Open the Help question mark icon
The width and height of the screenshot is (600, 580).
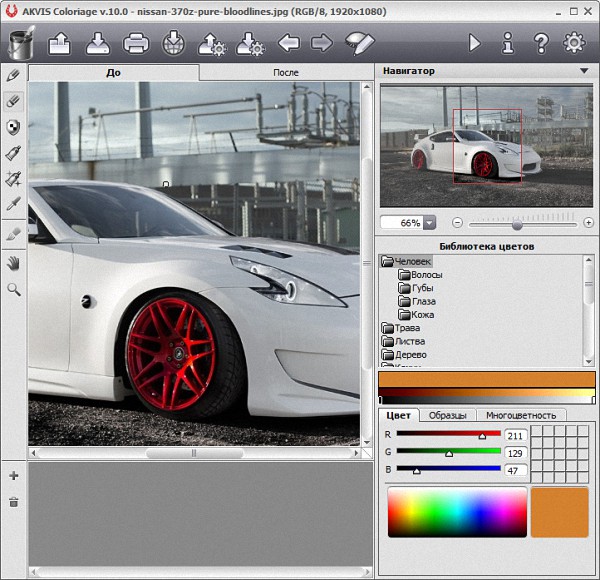click(x=541, y=43)
